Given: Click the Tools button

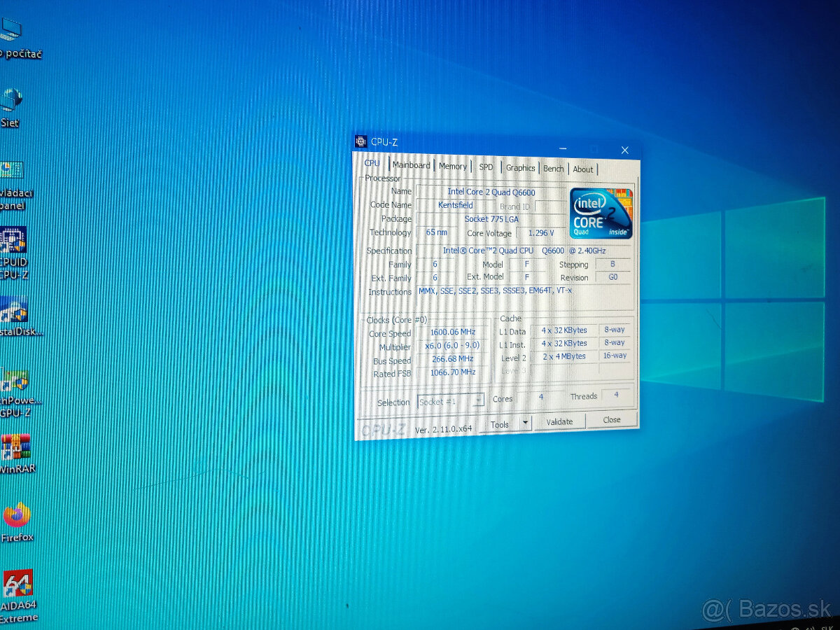Looking at the screenshot, I should pos(500,424).
